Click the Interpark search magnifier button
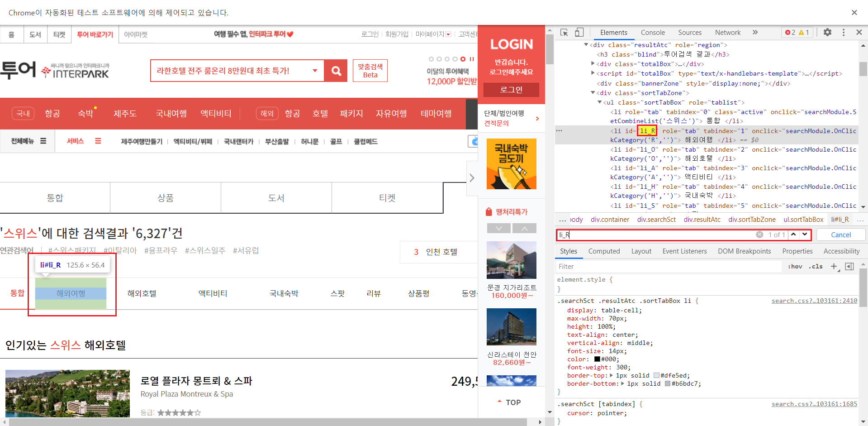Image resolution: width=868 pixels, height=426 pixels. [x=336, y=71]
